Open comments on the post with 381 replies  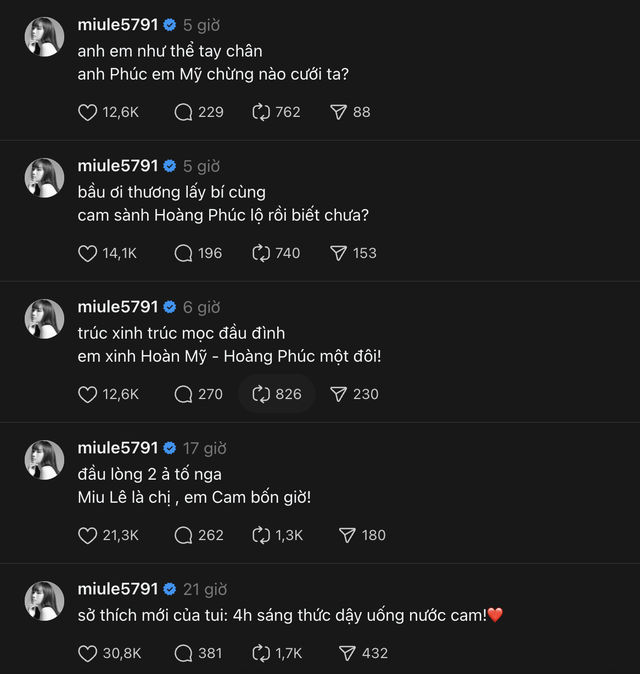183,653
